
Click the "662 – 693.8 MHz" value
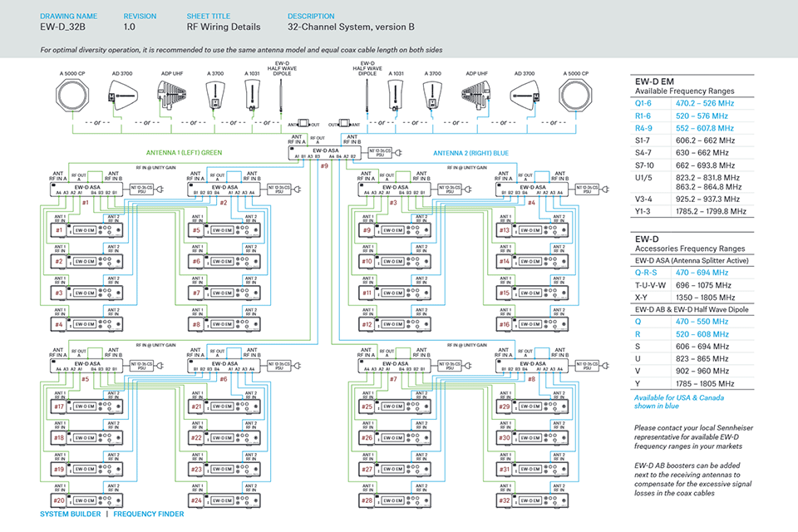pyautogui.click(x=706, y=165)
